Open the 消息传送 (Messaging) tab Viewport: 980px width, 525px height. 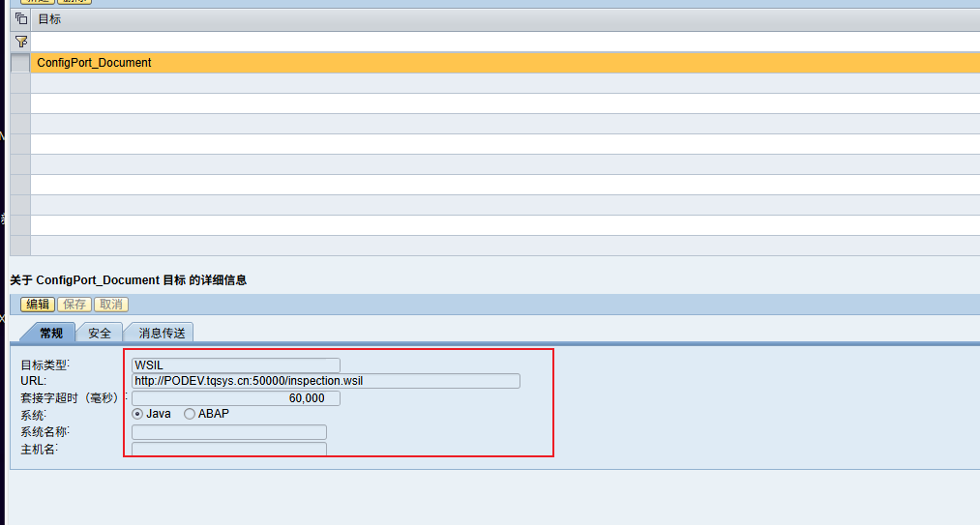click(160, 333)
